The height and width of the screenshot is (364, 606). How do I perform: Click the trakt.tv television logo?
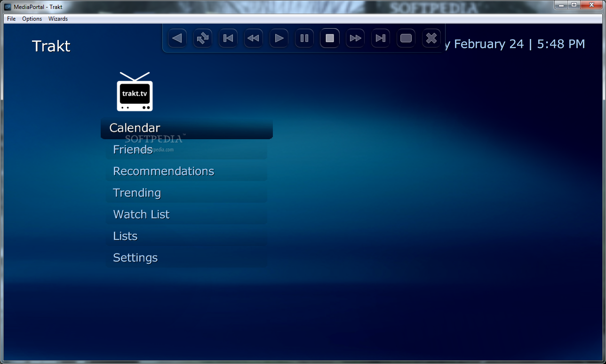[x=135, y=91]
